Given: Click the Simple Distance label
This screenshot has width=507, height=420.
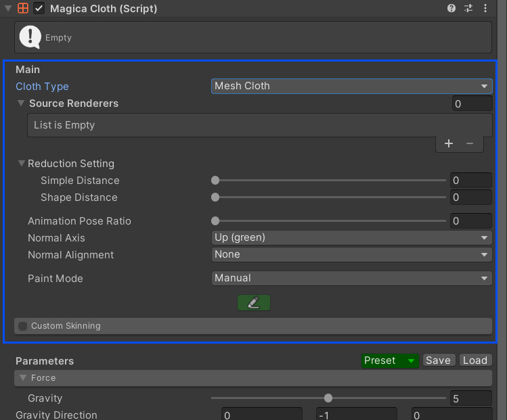Looking at the screenshot, I should (80, 181).
